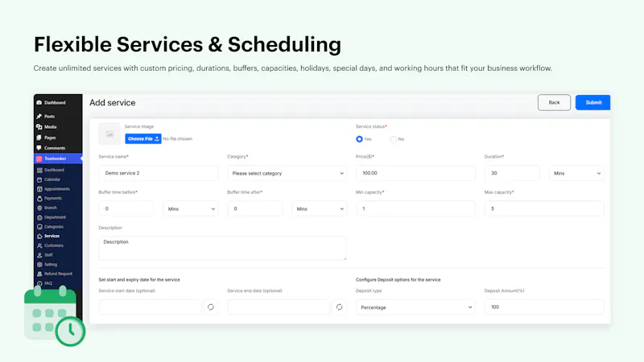Screen dimensions: 644x362
Task: Click the Categories icon in submenu
Action: (x=39, y=227)
